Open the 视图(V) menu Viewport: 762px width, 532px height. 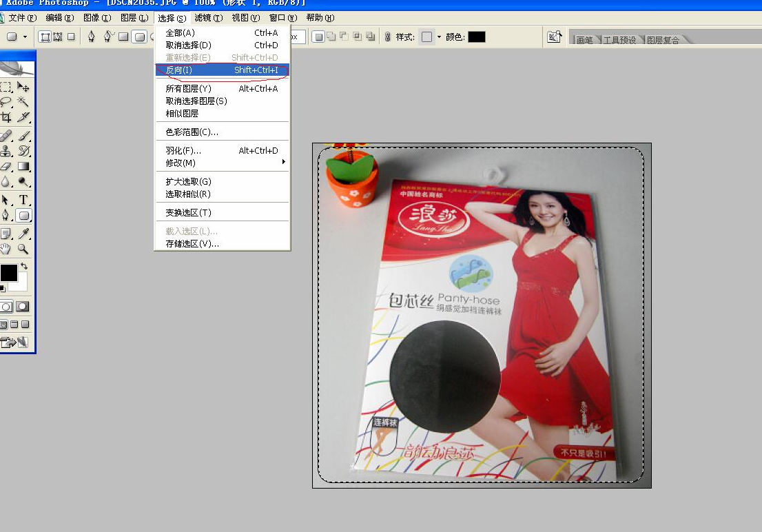point(245,18)
